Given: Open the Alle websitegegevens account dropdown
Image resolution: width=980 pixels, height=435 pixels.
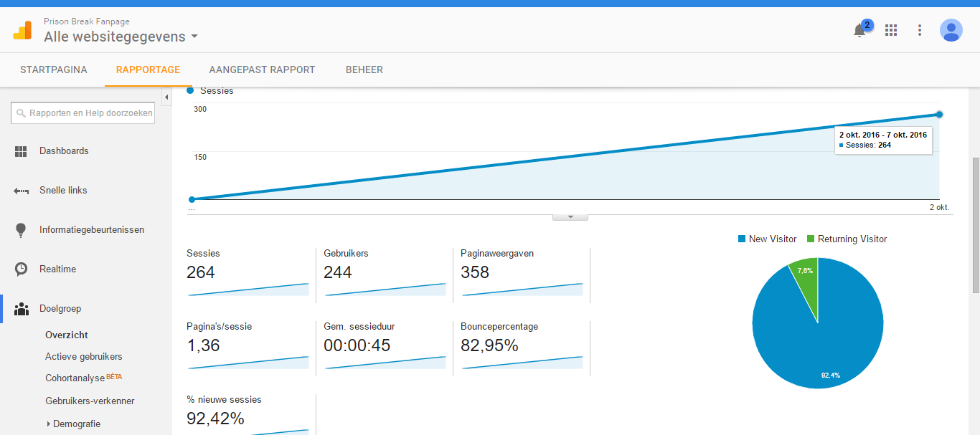Looking at the screenshot, I should (121, 37).
